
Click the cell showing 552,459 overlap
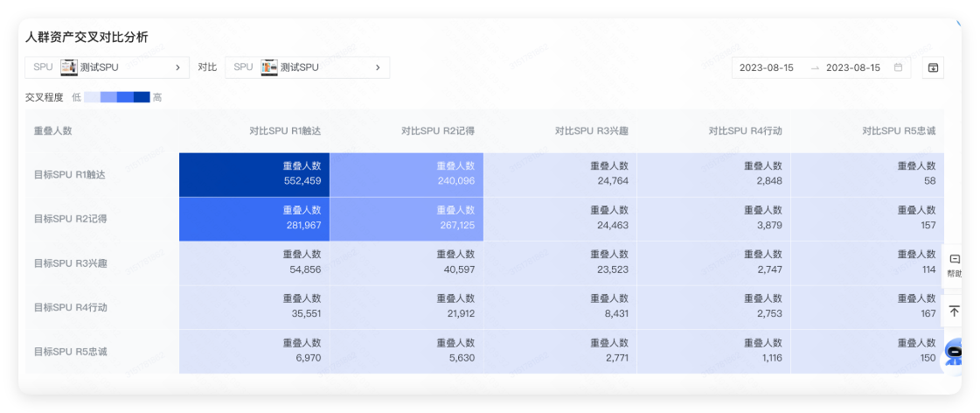254,174
